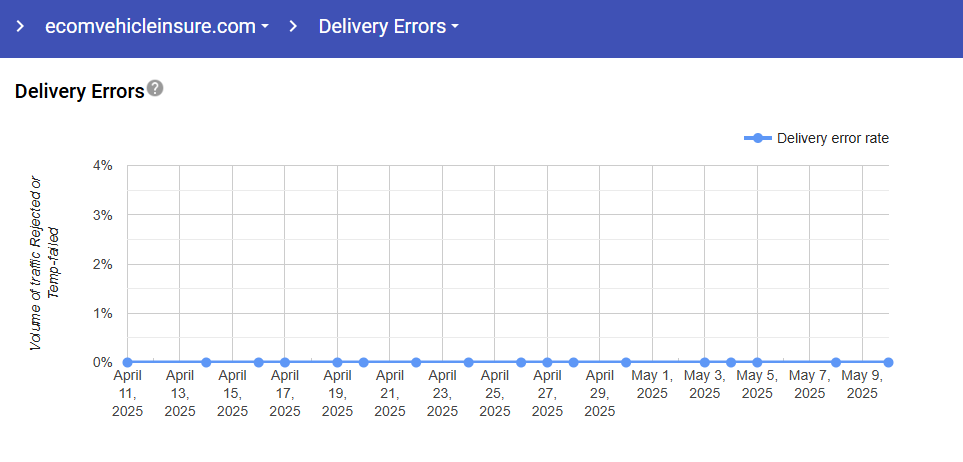Open the ecomvehicleinsure.com domain dropdown
The image size is (963, 462).
click(157, 27)
